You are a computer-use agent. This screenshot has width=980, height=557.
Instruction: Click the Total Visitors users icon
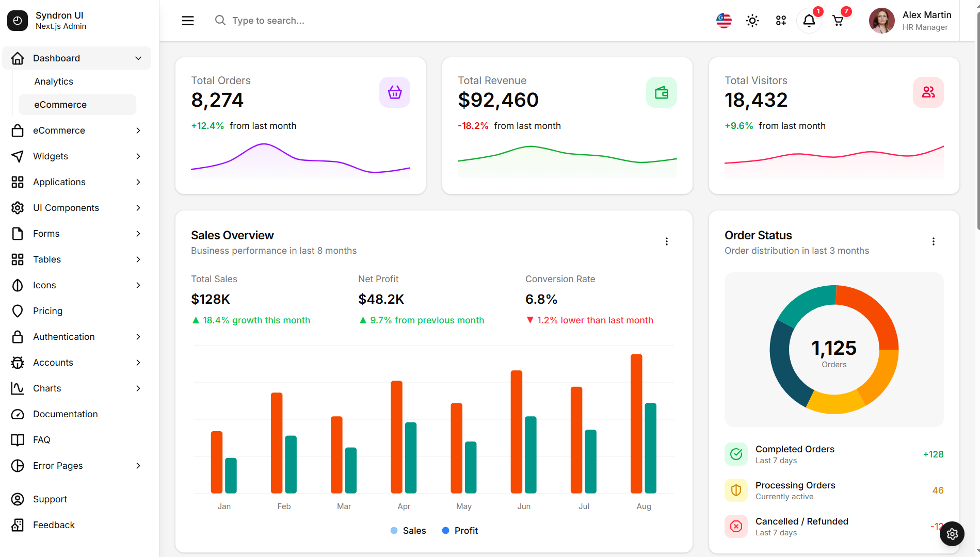(x=928, y=92)
